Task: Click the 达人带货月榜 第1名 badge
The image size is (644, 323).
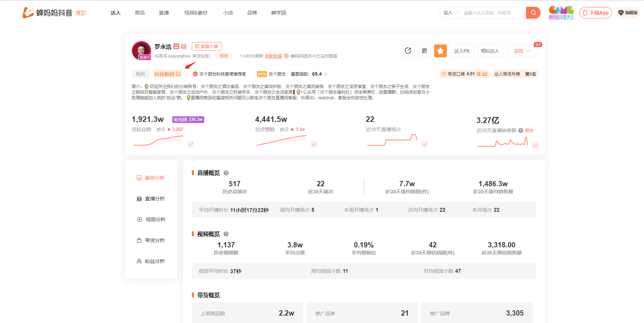Action: point(515,74)
